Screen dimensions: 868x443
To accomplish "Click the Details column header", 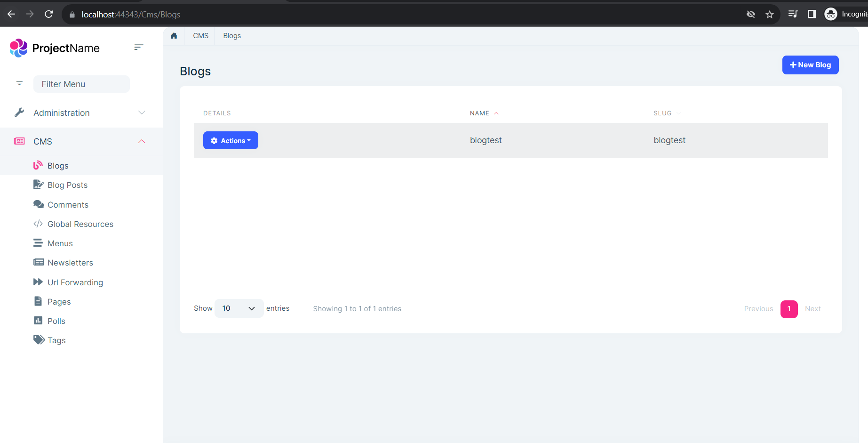I will pos(217,113).
